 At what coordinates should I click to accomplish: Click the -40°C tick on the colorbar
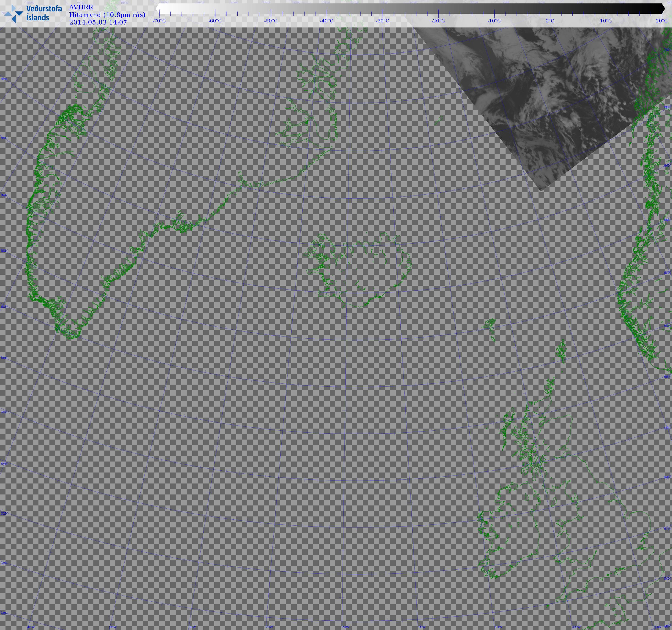[327, 14]
